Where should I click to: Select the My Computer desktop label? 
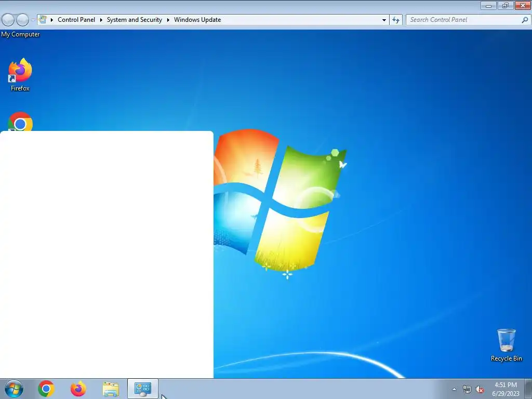[20, 34]
